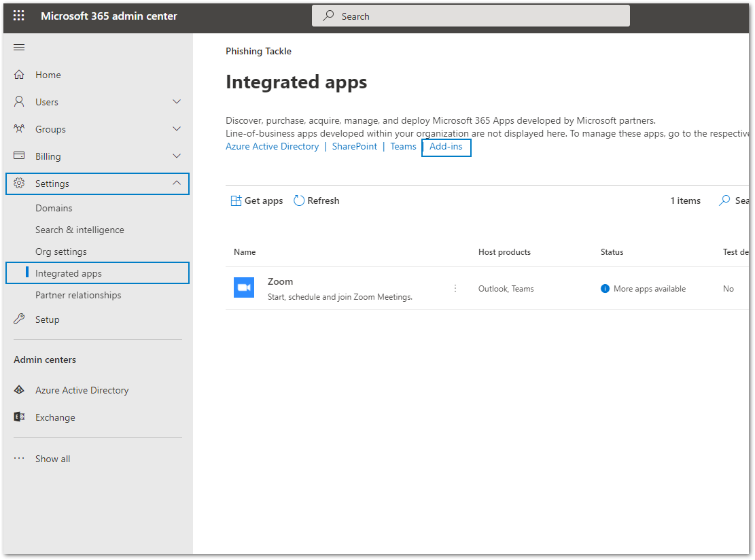Open the Zoom app name
Image resolution: width=755 pixels, height=560 pixels.
[x=280, y=281]
